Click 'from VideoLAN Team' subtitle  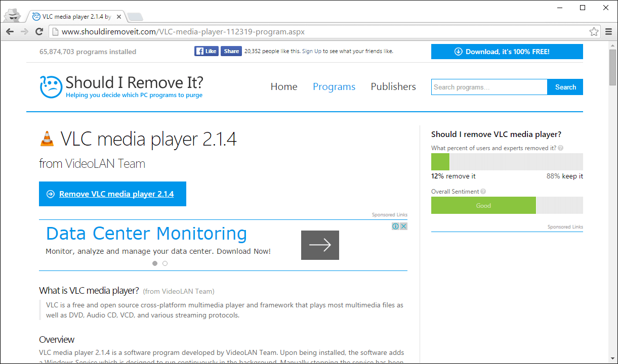[92, 164]
